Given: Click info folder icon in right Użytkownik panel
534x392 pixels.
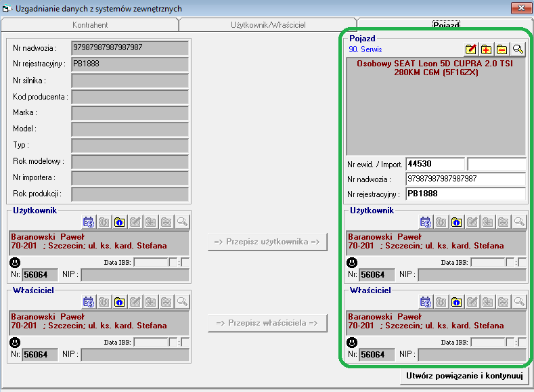Looking at the screenshot, I should tap(457, 221).
